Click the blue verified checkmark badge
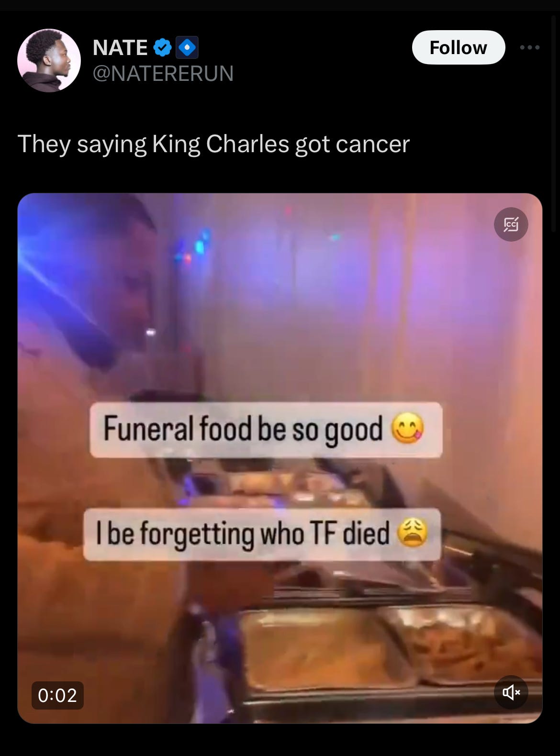This screenshot has height=756, width=560. (x=163, y=47)
